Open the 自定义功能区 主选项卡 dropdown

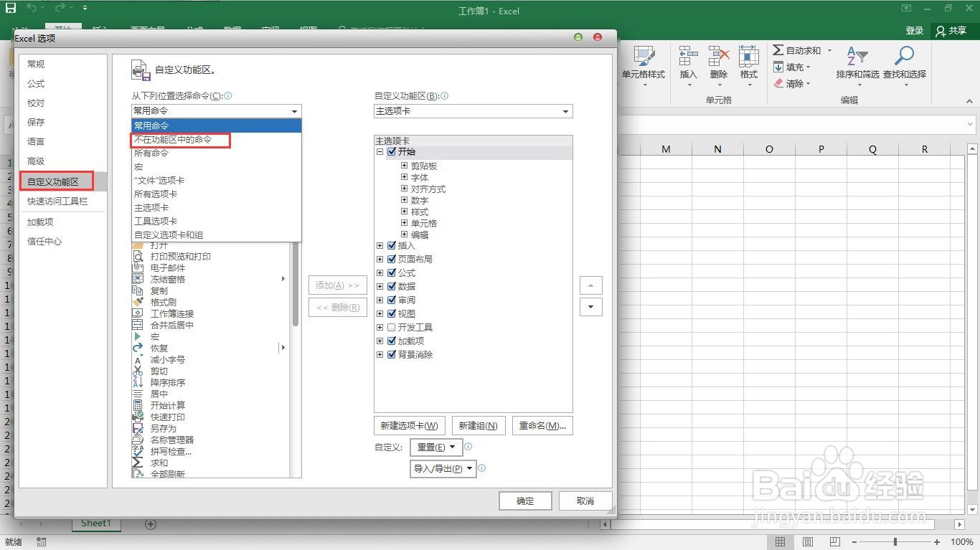(x=473, y=111)
